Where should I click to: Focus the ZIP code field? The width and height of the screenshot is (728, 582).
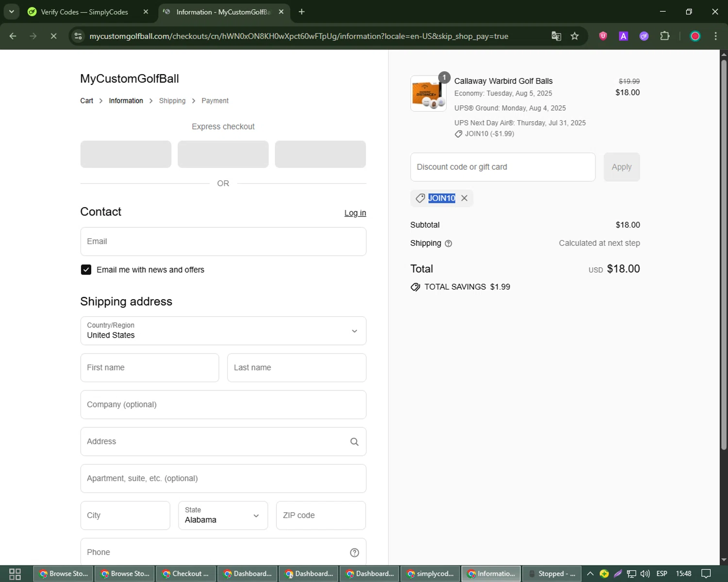[x=321, y=516]
